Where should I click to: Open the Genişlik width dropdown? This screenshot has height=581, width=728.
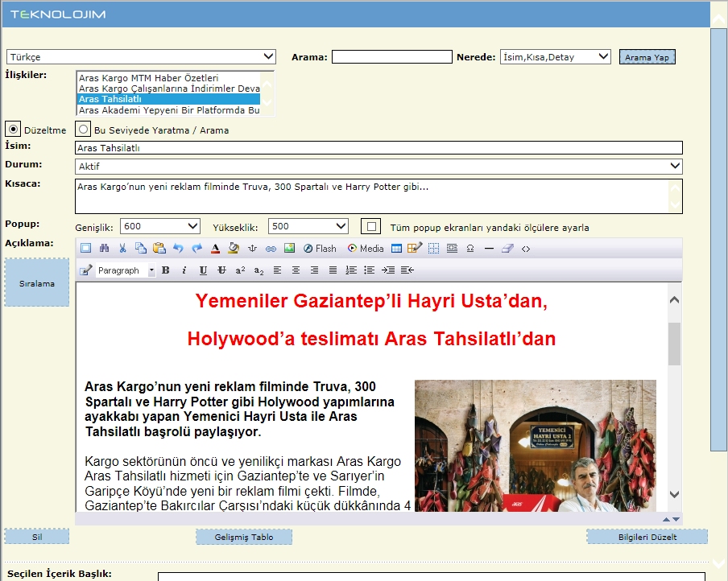pos(160,226)
